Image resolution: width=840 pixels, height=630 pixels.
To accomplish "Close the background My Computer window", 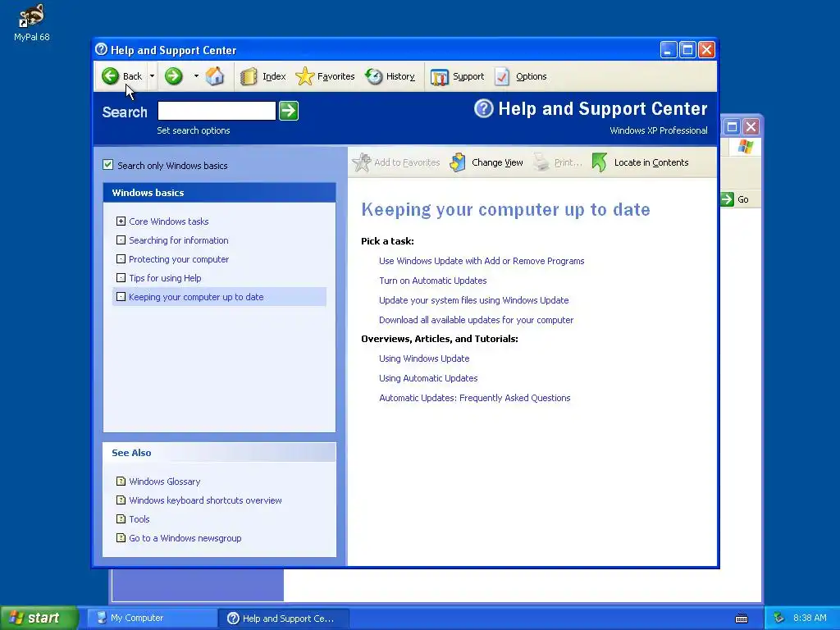I will [751, 127].
